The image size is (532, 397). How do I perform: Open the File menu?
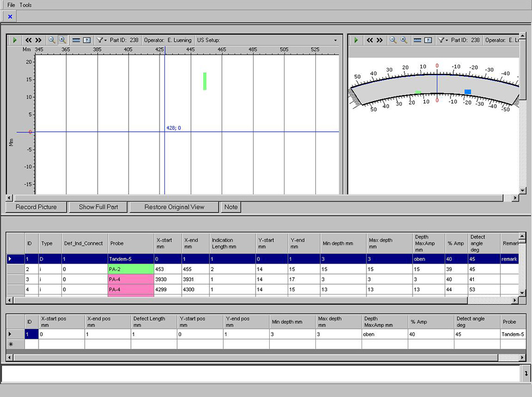click(x=11, y=5)
